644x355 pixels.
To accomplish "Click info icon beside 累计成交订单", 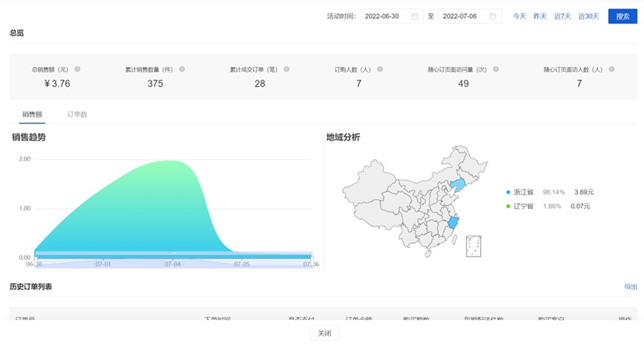I will pos(286,69).
